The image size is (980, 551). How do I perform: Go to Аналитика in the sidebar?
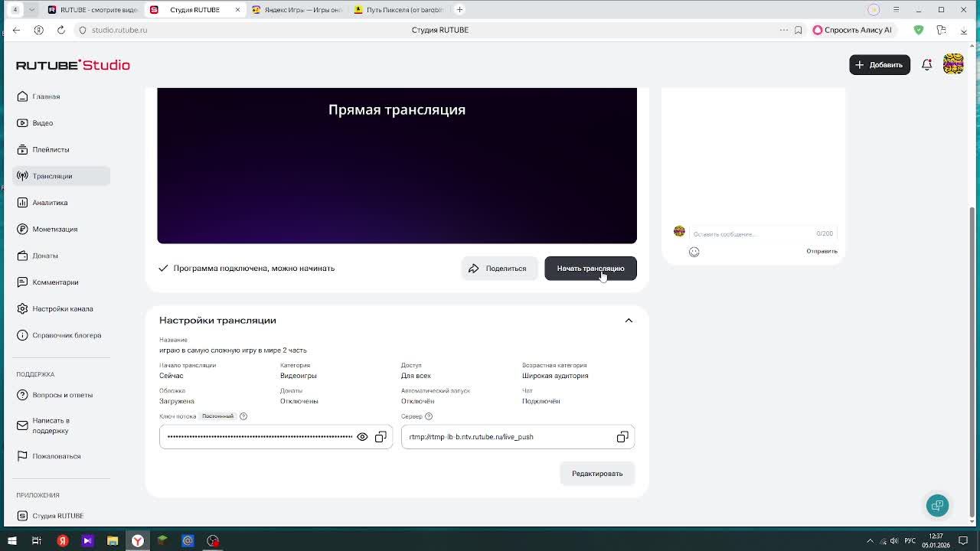(50, 203)
